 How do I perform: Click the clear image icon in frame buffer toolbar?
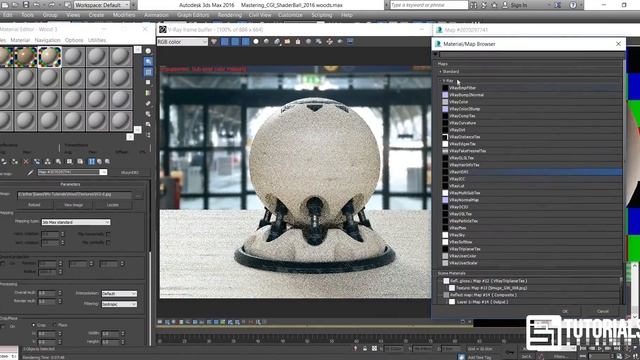tap(298, 42)
